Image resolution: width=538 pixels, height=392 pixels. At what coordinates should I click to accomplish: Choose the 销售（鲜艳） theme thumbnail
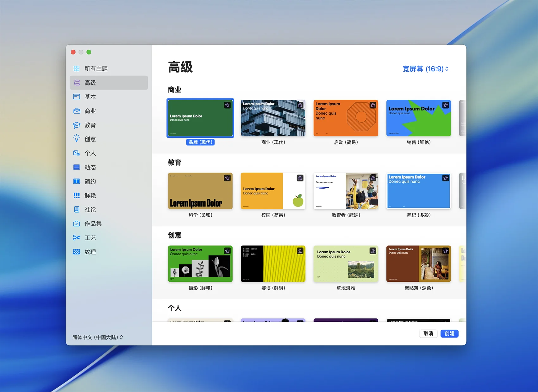tap(418, 118)
